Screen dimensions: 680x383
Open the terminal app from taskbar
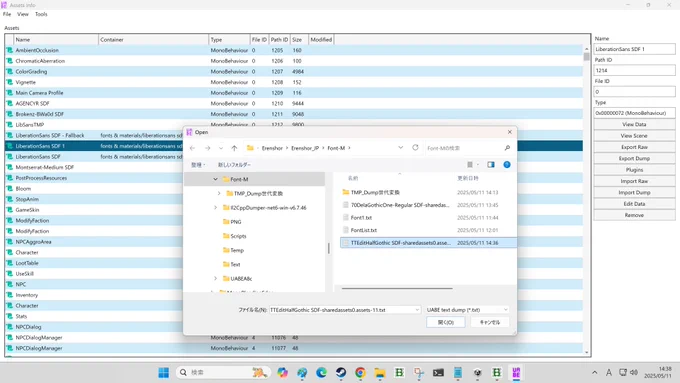438,373
